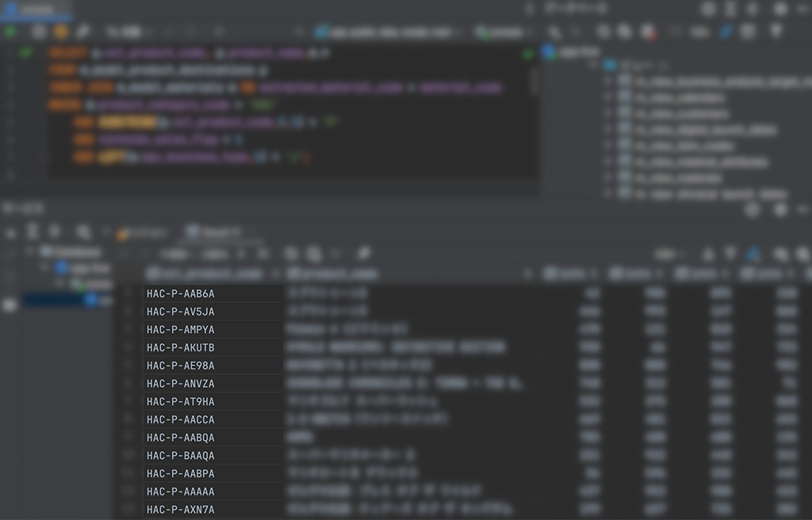This screenshot has height=520, width=812.
Task: Click the reload page icon in results toolbar
Action: [x=292, y=254]
